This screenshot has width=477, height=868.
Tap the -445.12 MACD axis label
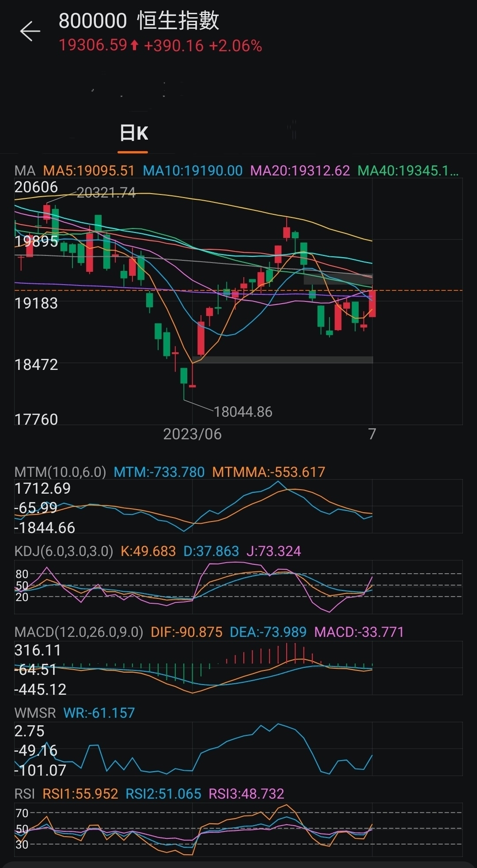click(x=40, y=689)
